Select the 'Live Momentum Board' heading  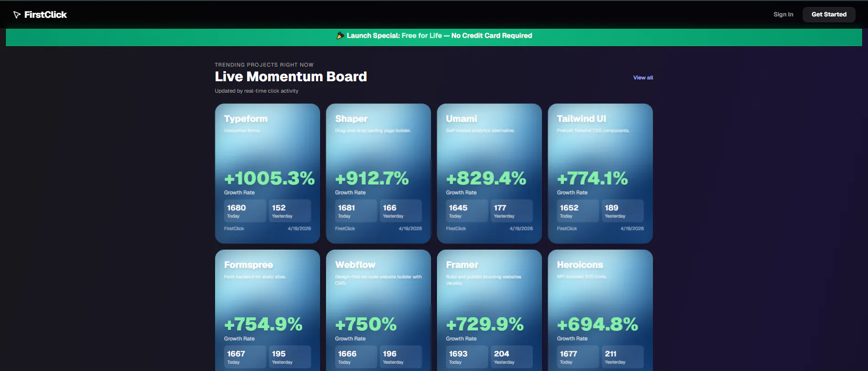tap(291, 77)
